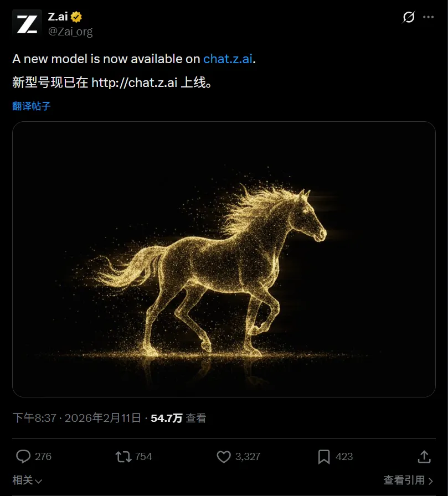Open the post timestamp 下午8:37
Image resolution: width=448 pixels, height=496 pixels.
pos(34,418)
